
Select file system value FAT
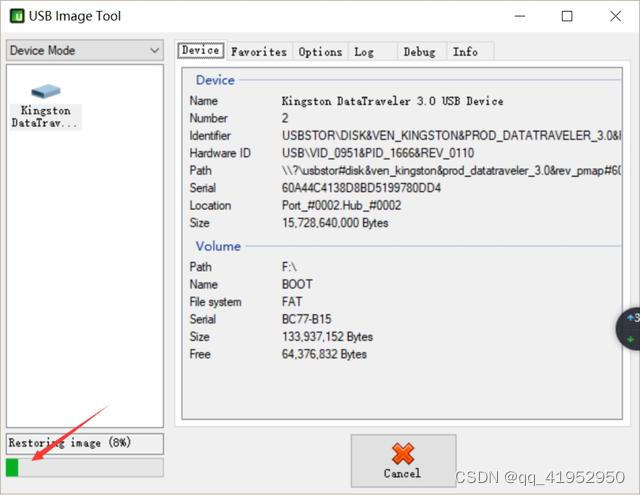tap(292, 302)
